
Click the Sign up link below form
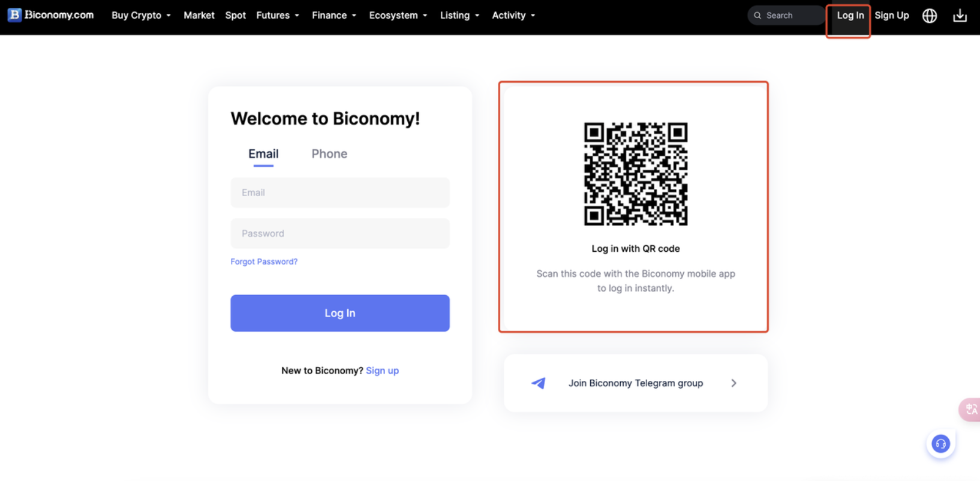382,371
